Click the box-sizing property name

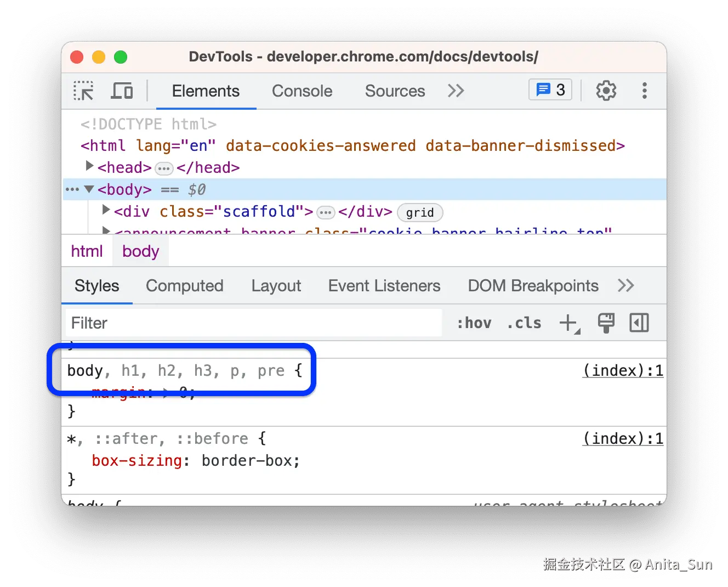[x=136, y=461]
